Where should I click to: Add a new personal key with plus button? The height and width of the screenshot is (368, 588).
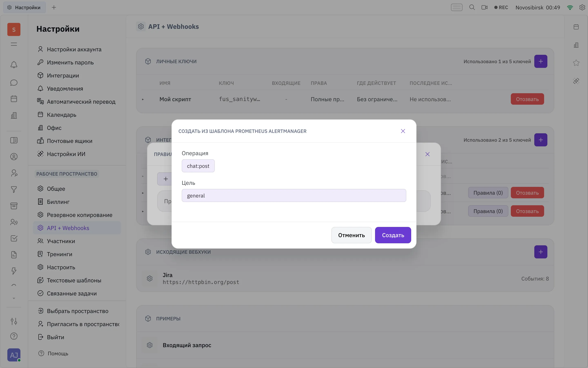tap(541, 61)
